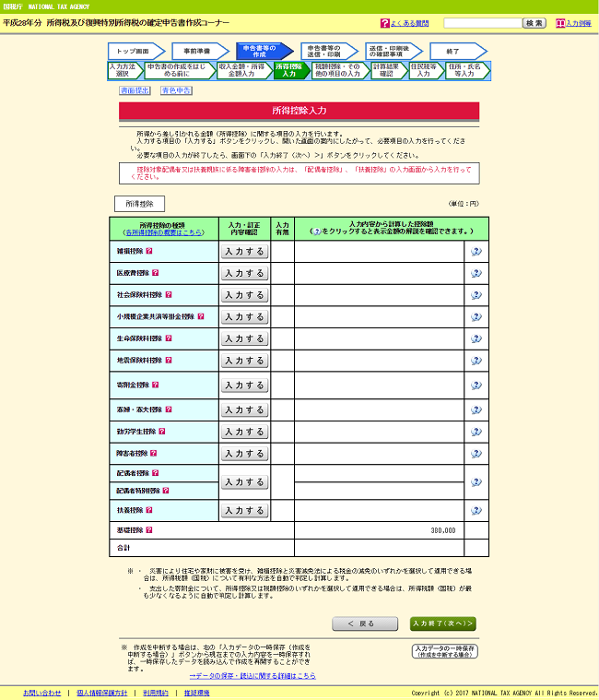Click 入力する button for 社会保険料控除
This screenshot has width=599, height=700.
pyautogui.click(x=245, y=295)
